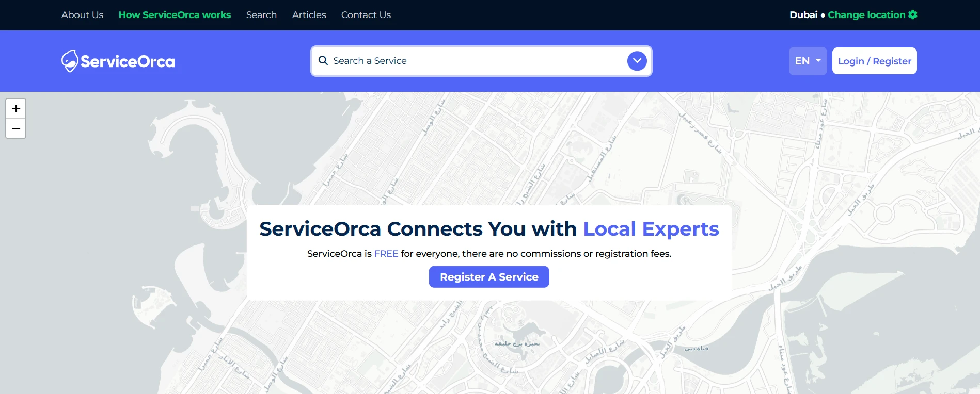Open How ServiceOrca works page

(175, 15)
